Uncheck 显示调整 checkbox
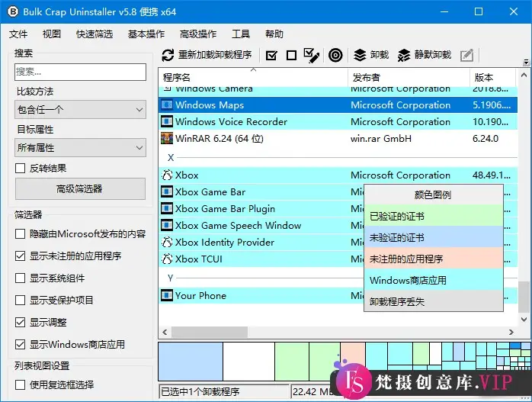Viewport: 532px width, 402px height. [21, 322]
